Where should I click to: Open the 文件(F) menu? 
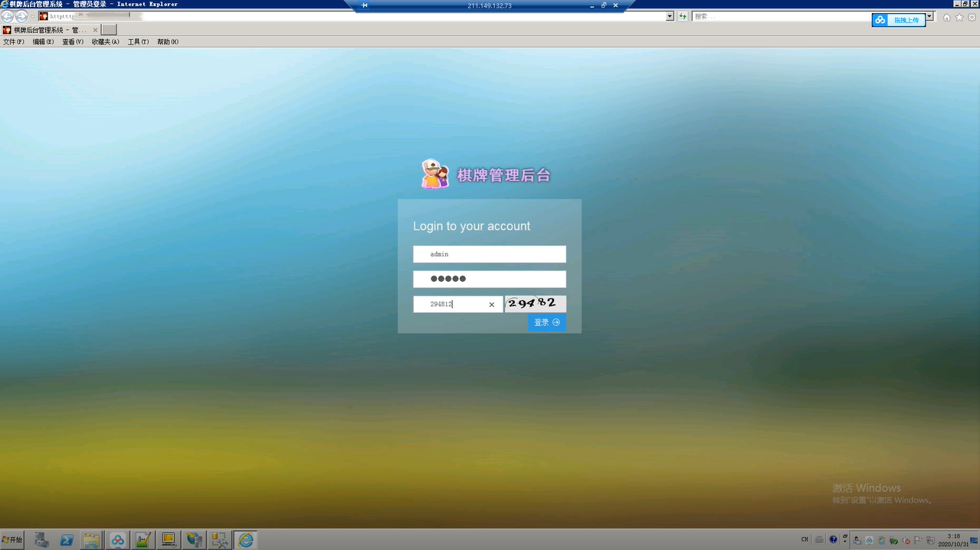pyautogui.click(x=14, y=42)
